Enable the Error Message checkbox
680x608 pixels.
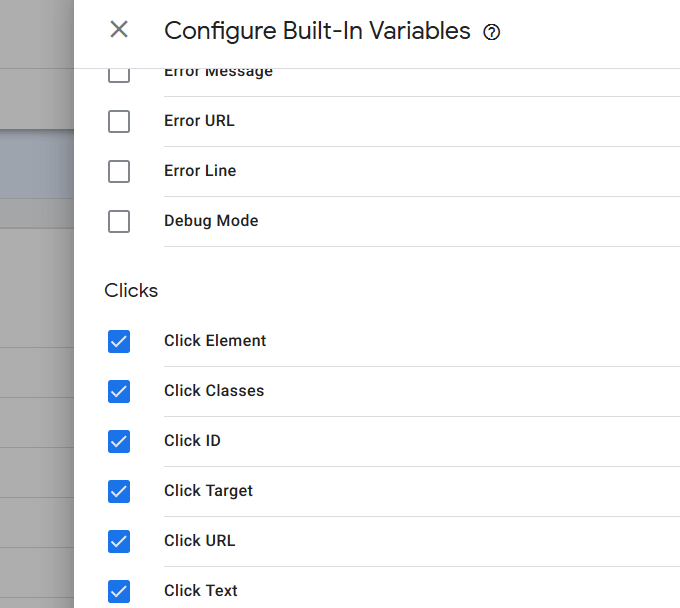point(119,74)
